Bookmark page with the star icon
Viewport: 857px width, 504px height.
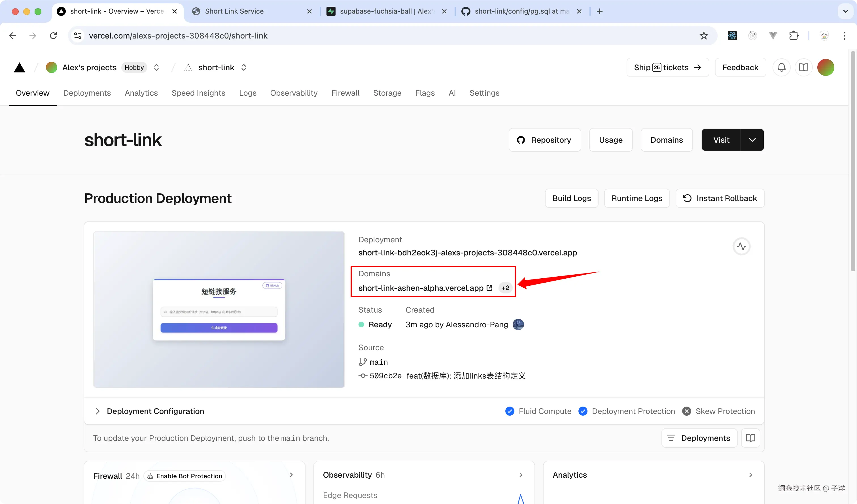pyautogui.click(x=704, y=36)
